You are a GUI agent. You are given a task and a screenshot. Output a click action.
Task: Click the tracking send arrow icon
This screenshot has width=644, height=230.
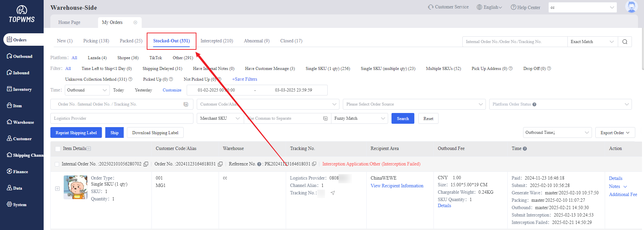point(332,193)
